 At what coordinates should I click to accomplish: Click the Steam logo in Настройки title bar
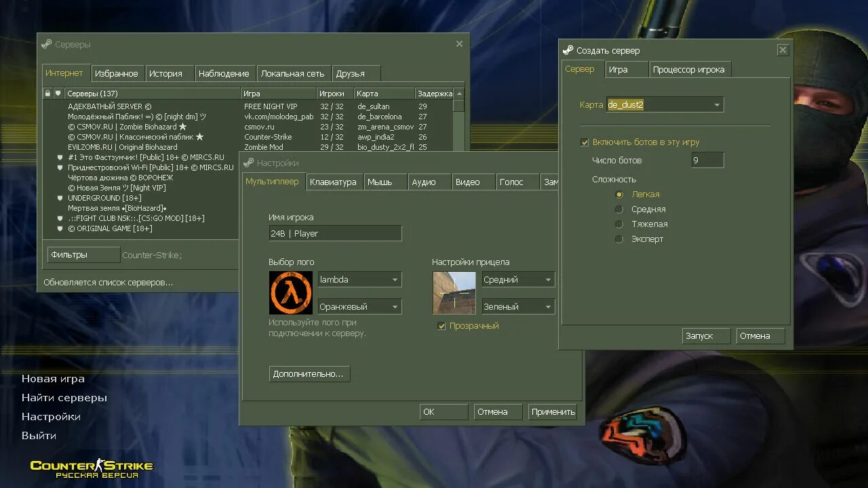point(248,163)
